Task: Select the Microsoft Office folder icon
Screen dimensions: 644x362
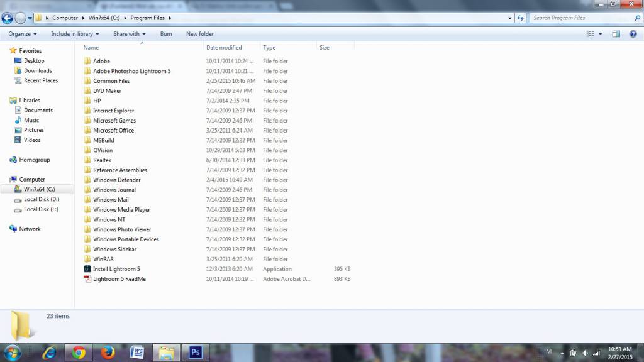Action: pyautogui.click(x=87, y=131)
